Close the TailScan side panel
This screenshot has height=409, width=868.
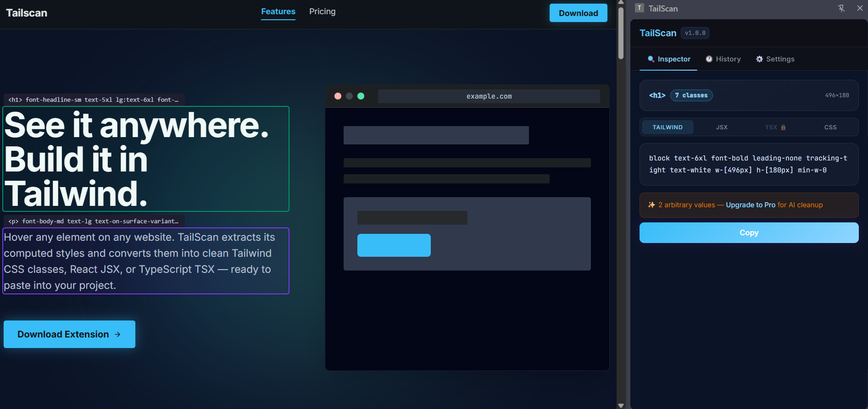tap(860, 8)
